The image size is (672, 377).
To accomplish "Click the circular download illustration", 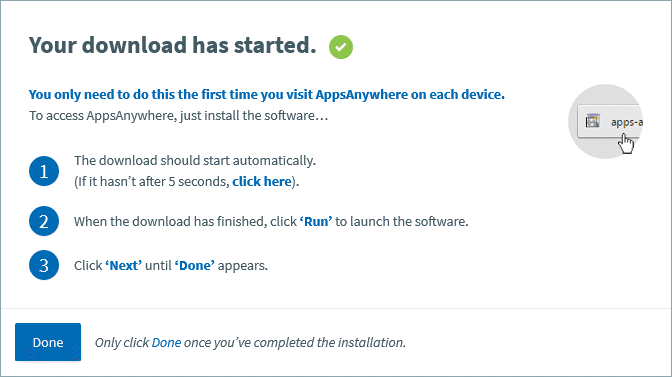I will 605,121.
